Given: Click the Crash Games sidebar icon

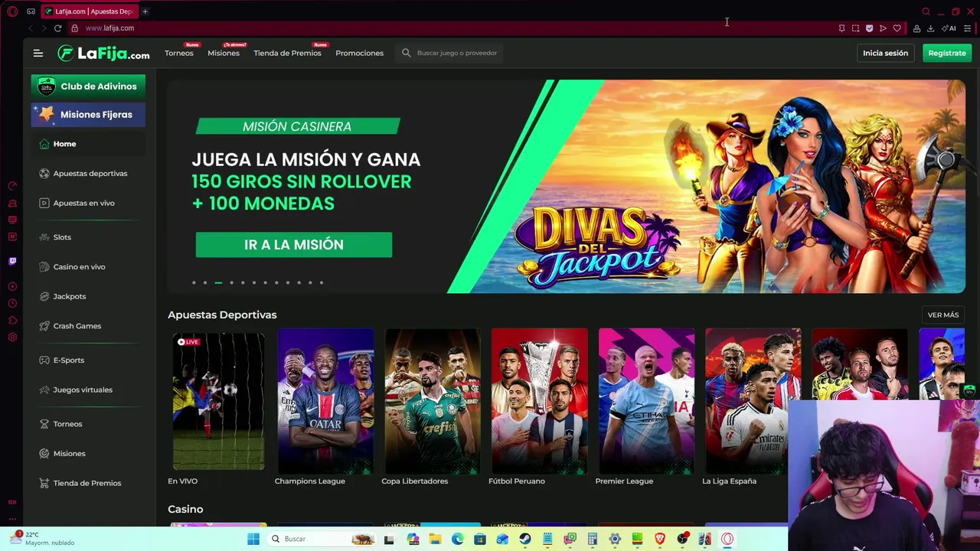Looking at the screenshot, I should click(x=44, y=326).
